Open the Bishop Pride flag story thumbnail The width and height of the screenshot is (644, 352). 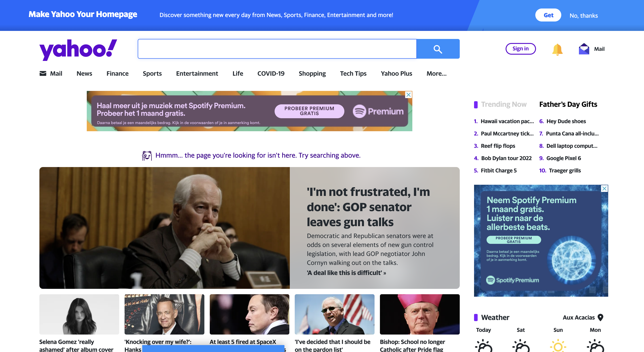point(419,314)
